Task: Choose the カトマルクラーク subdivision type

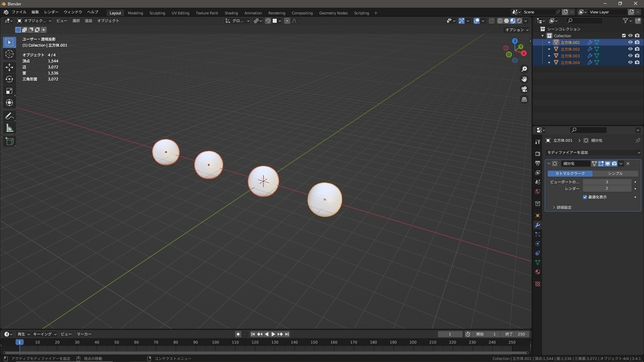Action: [570, 174]
